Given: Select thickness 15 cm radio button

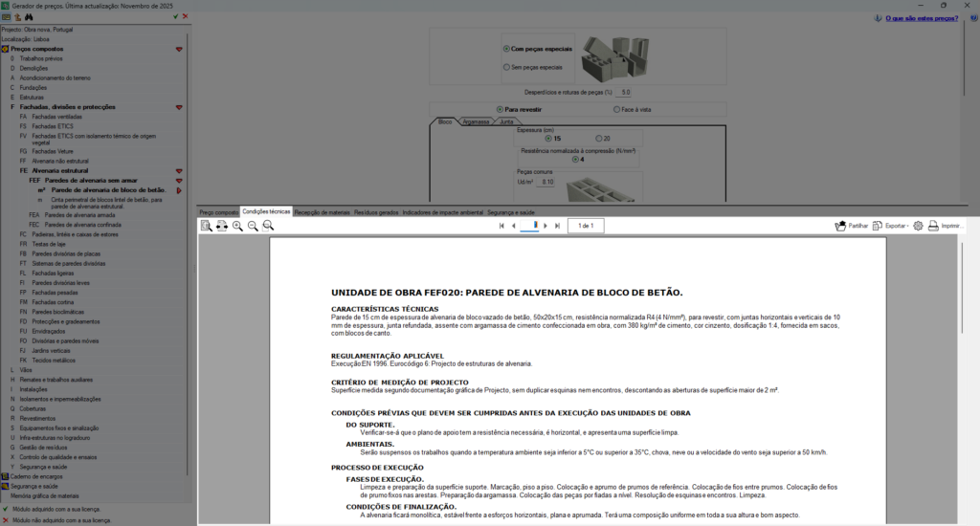Looking at the screenshot, I should point(548,139).
